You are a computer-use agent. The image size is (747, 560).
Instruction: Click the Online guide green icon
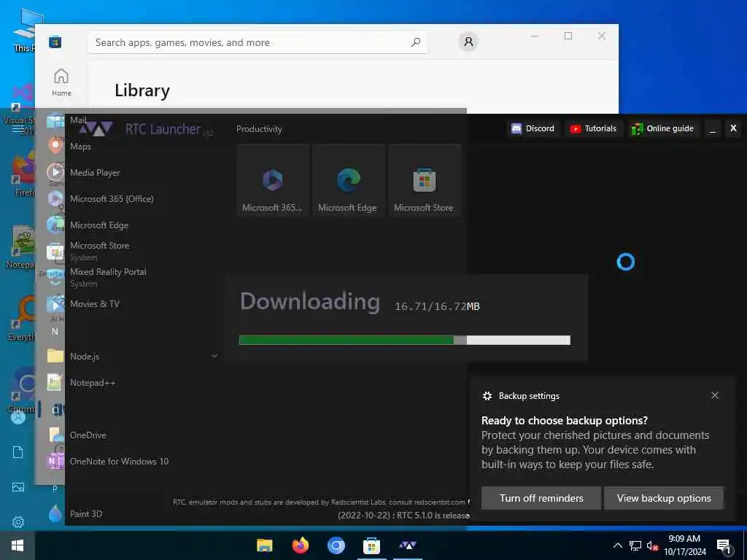637,129
